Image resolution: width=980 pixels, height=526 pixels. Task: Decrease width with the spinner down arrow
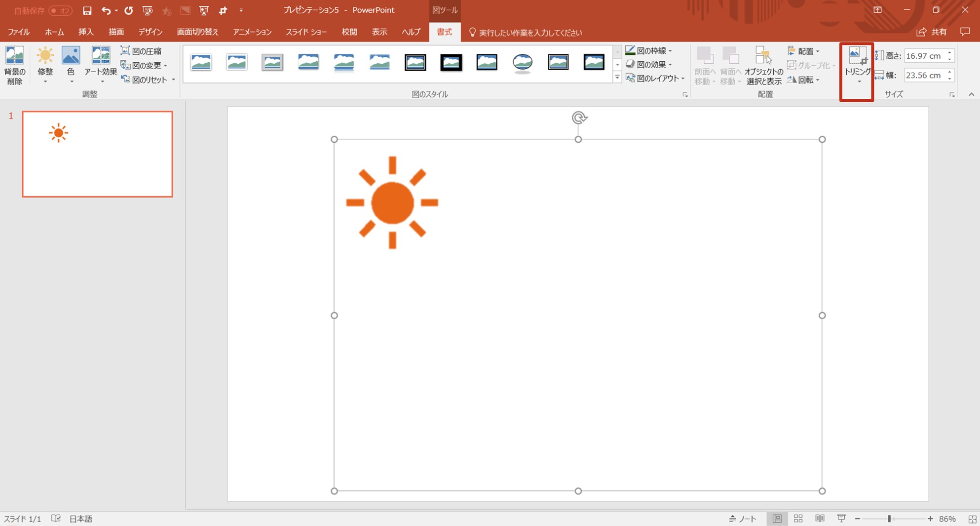coord(949,79)
